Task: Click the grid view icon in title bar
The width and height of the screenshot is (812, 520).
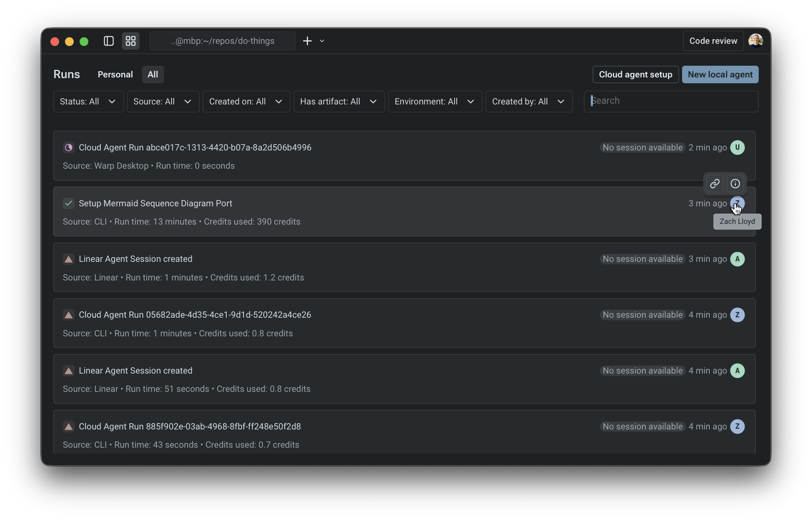Action: [131, 41]
